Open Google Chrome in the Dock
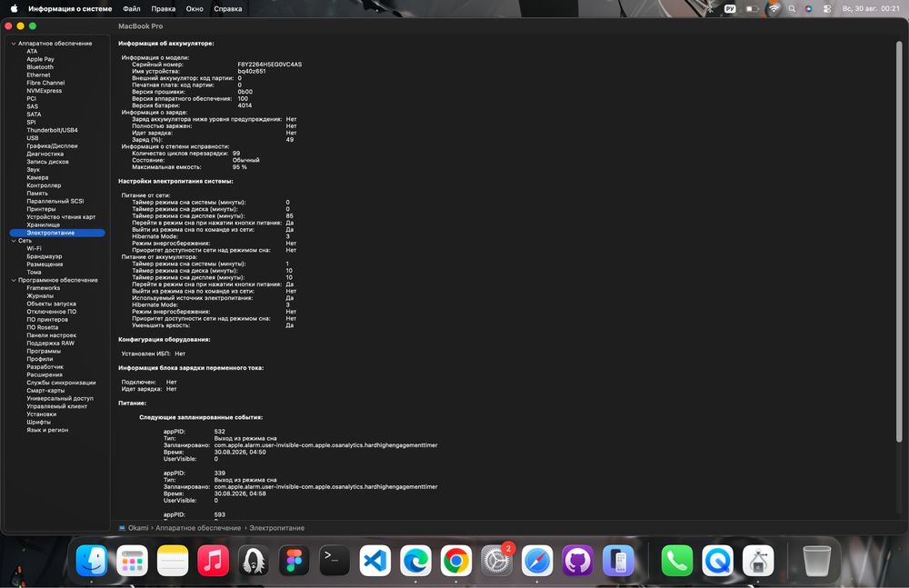This screenshot has height=588, width=909. (x=455, y=561)
